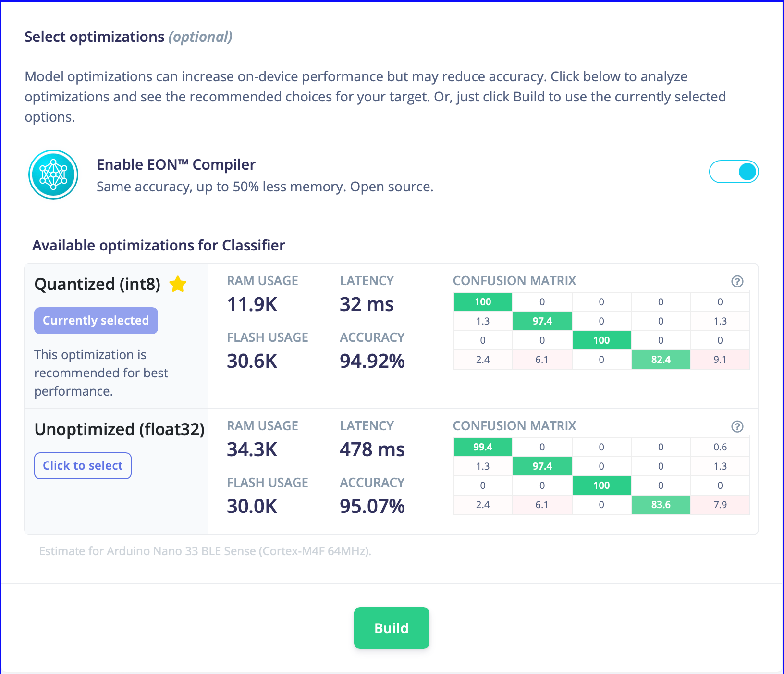The height and width of the screenshot is (674, 784).
Task: Click the 7.9 cell in Unoptimized matrix
Action: (720, 505)
